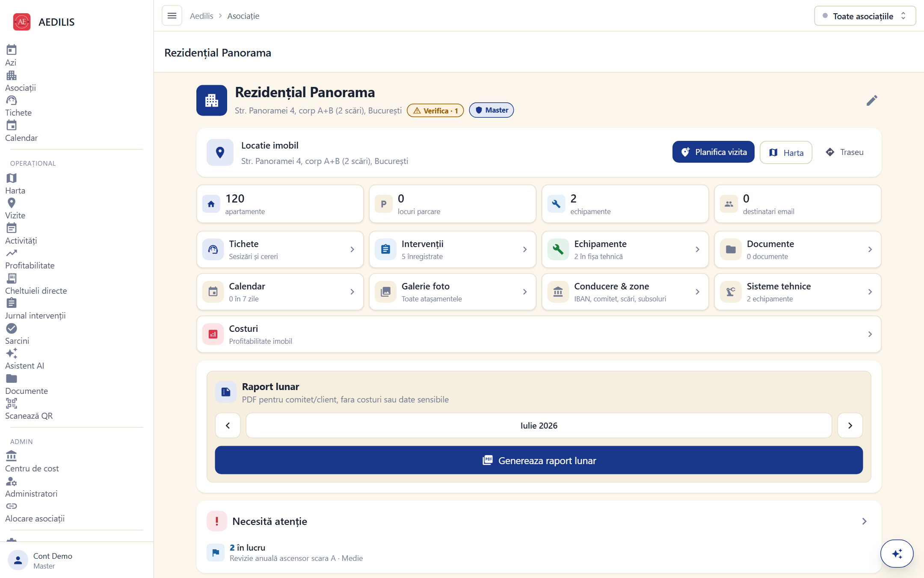
Task: Go to Profitabilitate in the sidebar
Action: tap(30, 259)
